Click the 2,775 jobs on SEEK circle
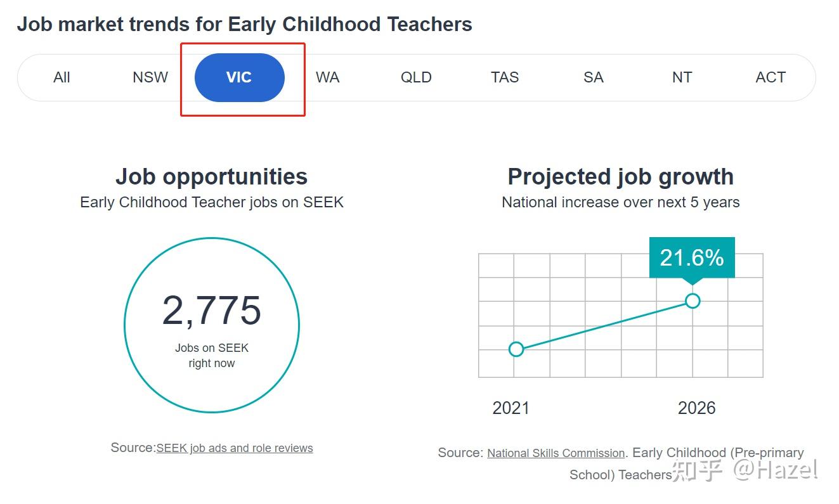Viewport: 839px width, 504px height. 212,325
